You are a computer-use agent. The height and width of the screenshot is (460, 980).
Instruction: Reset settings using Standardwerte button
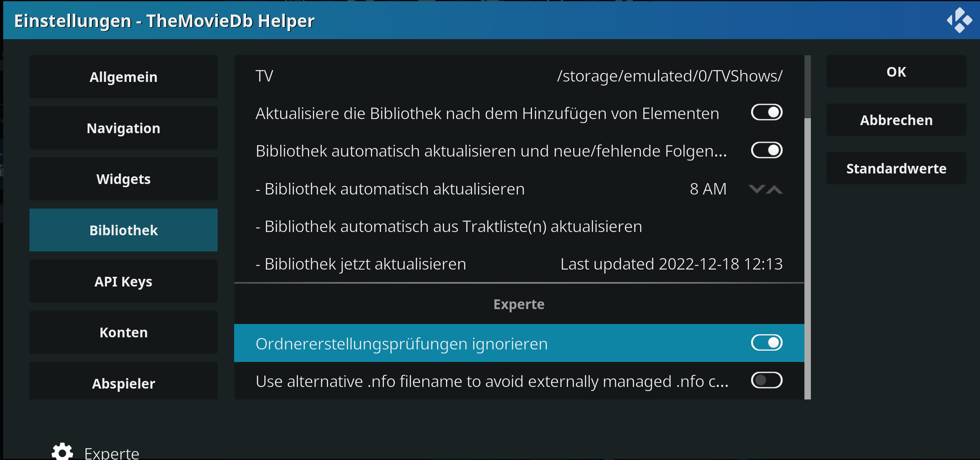[x=896, y=168]
